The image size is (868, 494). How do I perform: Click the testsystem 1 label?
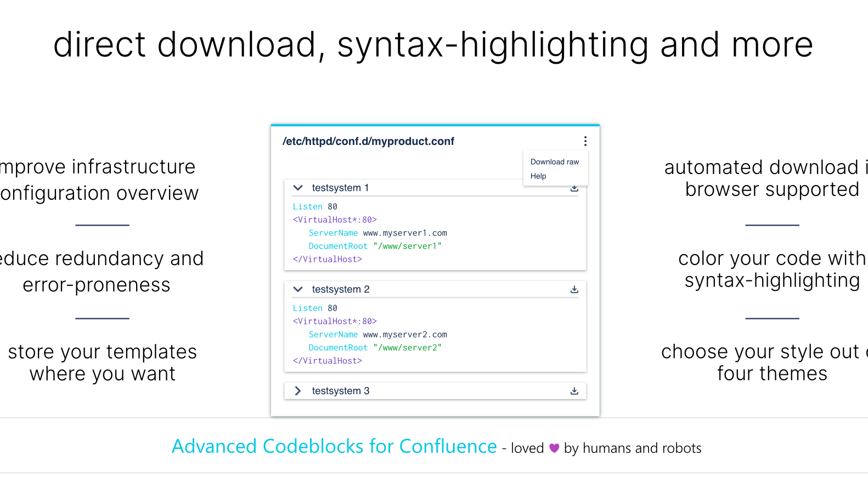(340, 188)
